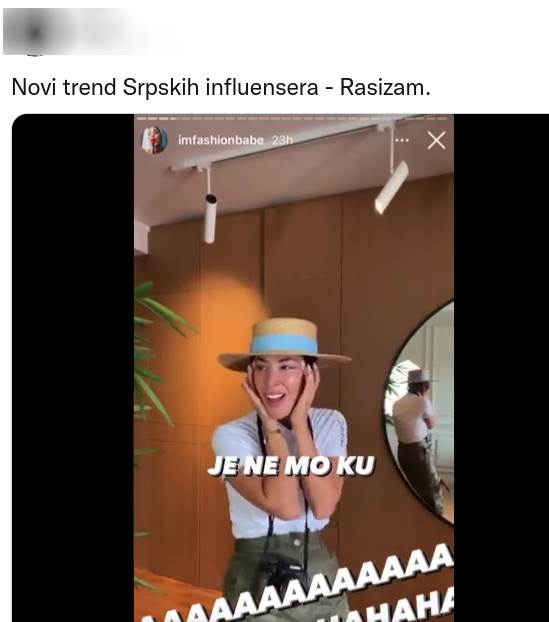Select the word Rasizam in the tweet

(x=385, y=87)
